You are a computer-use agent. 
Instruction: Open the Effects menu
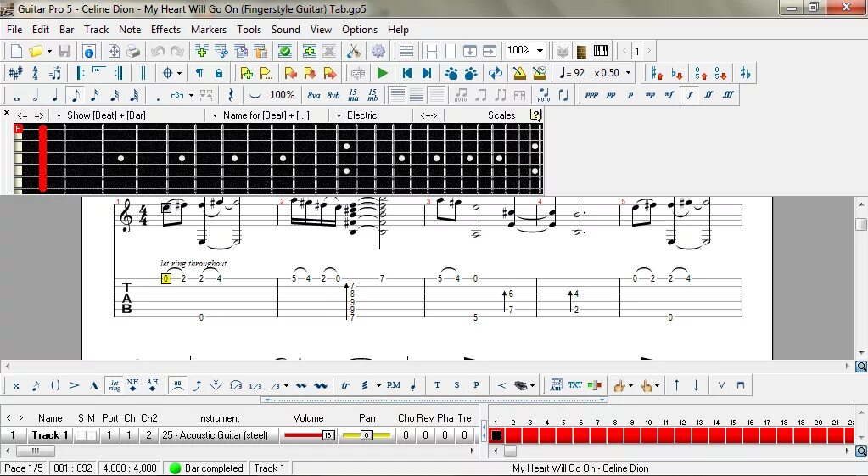(x=165, y=30)
